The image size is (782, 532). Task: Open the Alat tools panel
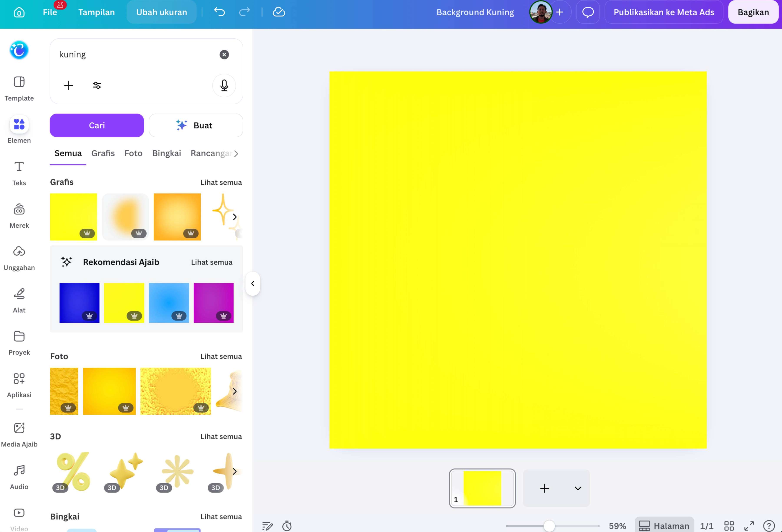(19, 300)
